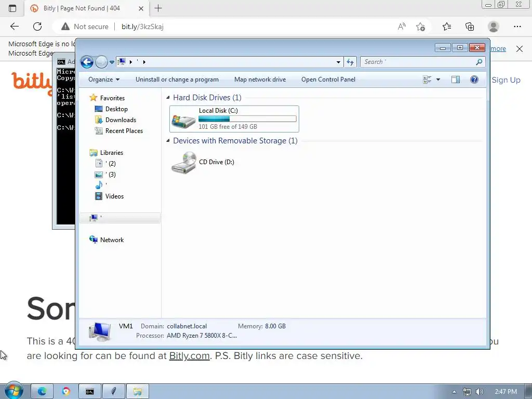The image size is (532, 399).
Task: Add this page to favorites star icon
Action: click(x=420, y=26)
